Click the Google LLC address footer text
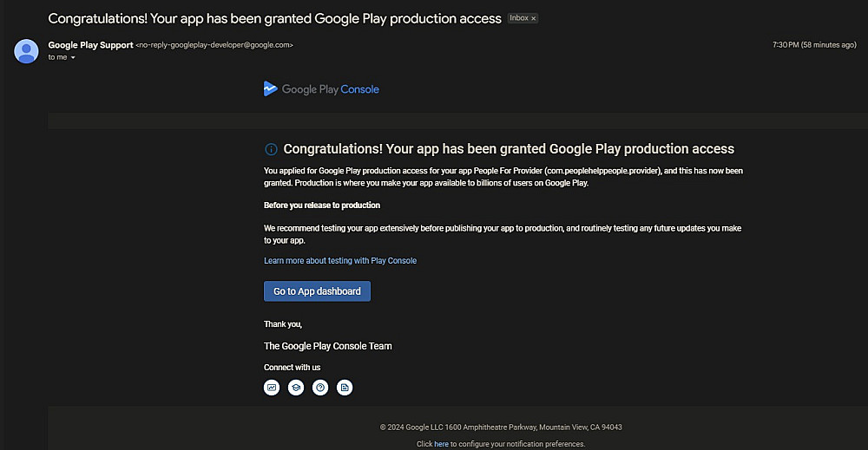The height and width of the screenshot is (450, 868). pyautogui.click(x=501, y=427)
